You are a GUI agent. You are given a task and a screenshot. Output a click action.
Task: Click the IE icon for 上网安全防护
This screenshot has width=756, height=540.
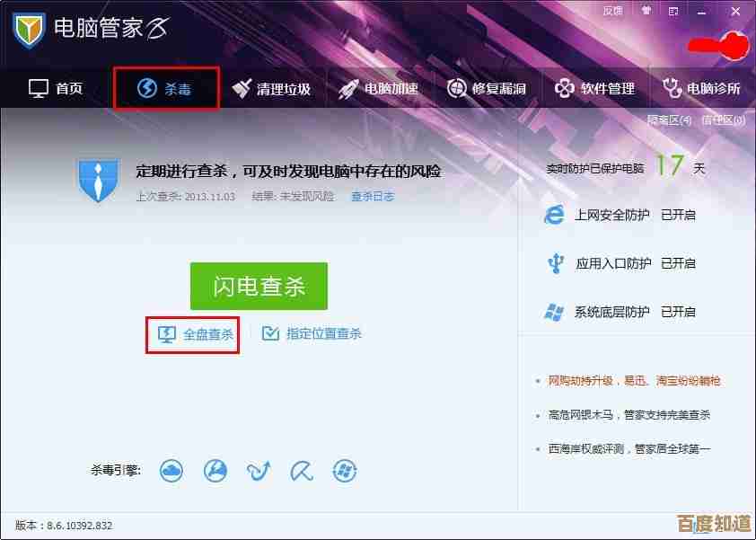click(x=554, y=215)
